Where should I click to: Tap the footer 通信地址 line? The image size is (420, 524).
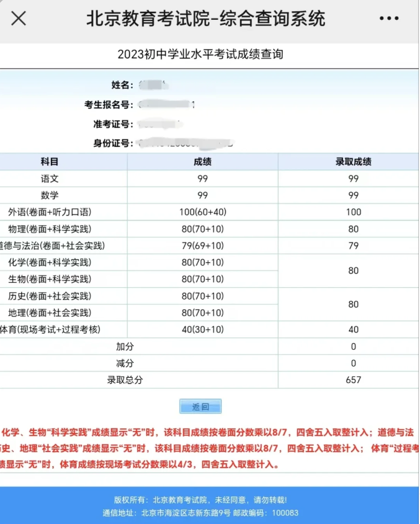(200, 513)
